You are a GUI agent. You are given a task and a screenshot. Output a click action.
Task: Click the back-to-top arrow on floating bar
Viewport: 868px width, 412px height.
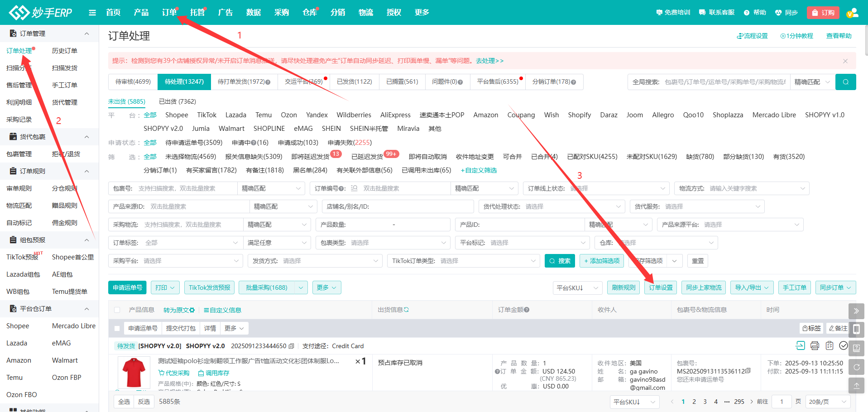[856, 386]
